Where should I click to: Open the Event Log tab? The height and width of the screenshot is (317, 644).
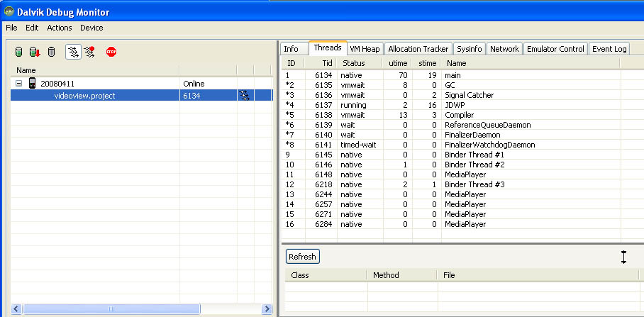(609, 49)
